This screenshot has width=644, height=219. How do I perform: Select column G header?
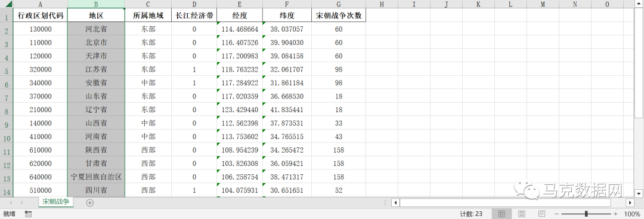click(x=339, y=4)
